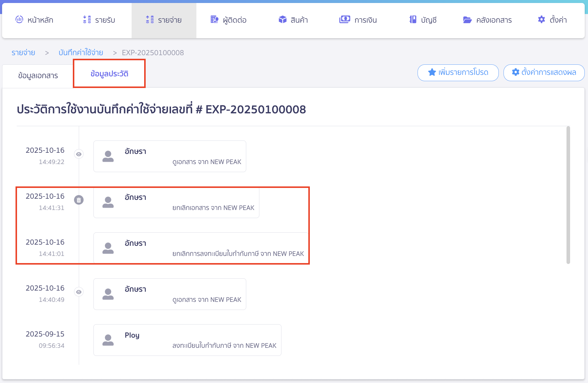Viewport: 588px width, 383px height.
Task: Open the หน้าหลัก home icon
Action: (x=19, y=20)
